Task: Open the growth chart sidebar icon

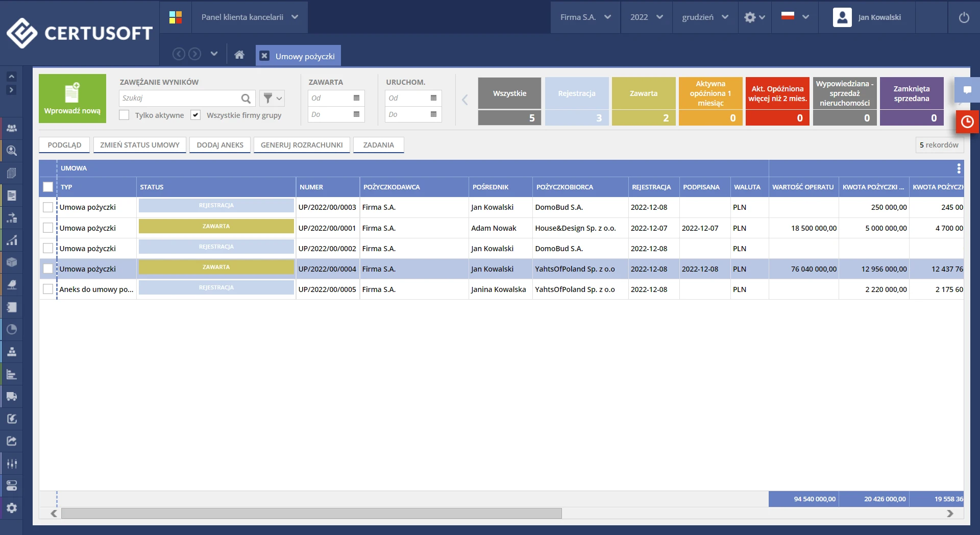Action: click(12, 240)
